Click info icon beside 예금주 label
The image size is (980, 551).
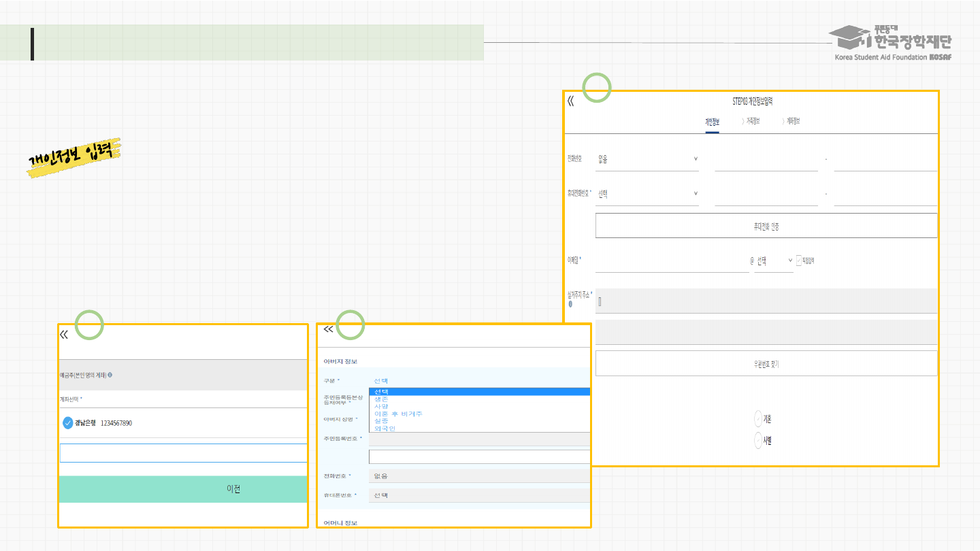tap(110, 375)
